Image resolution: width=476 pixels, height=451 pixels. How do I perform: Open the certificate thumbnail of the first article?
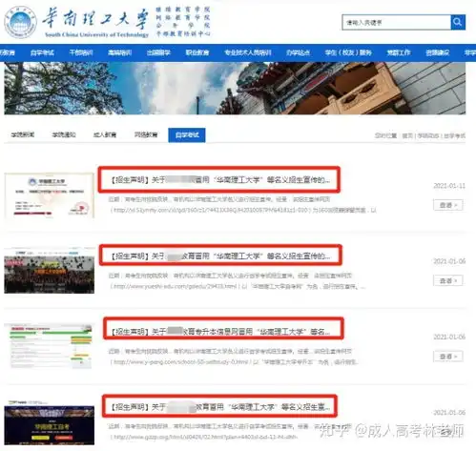(x=50, y=195)
